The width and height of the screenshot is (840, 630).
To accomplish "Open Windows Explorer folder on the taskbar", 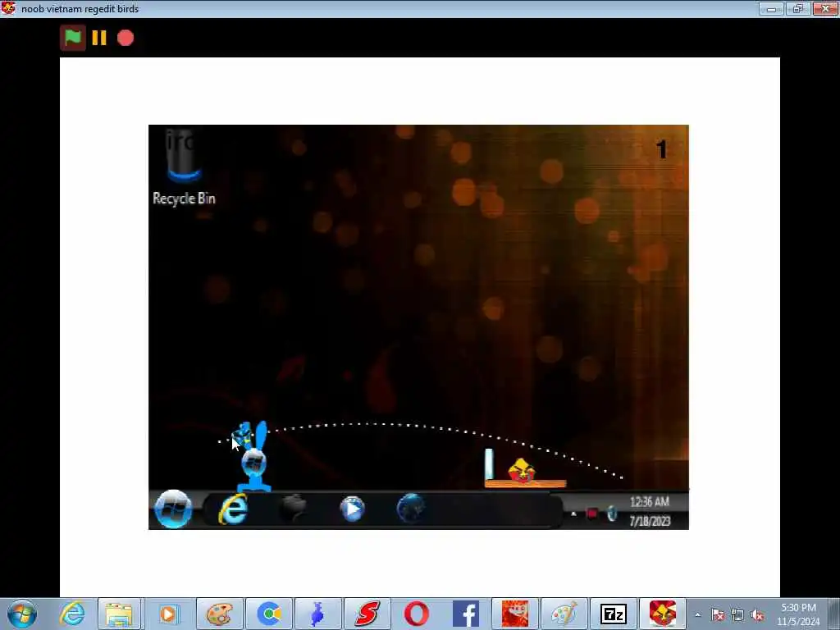I will (x=119, y=614).
